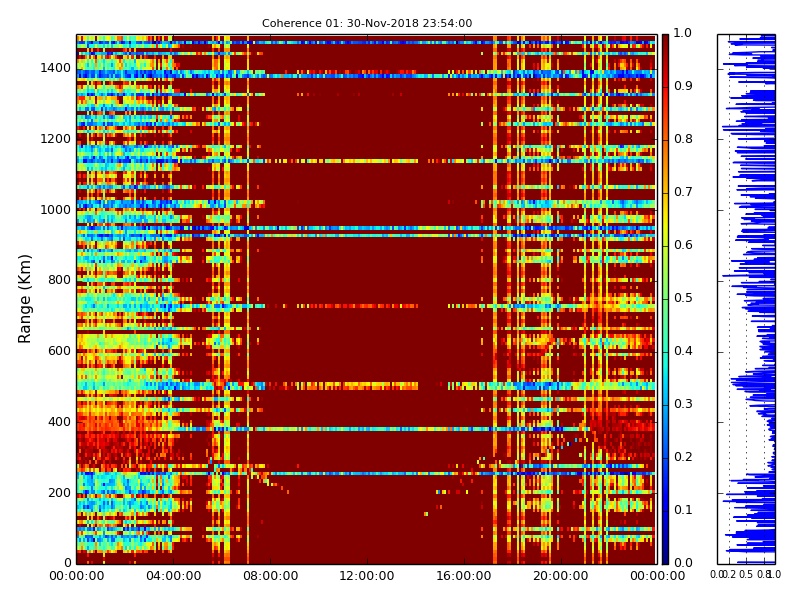Image resolution: width=800 pixels, height=600 pixels.
Task: Click the colorbar 0.1 tick label
Action: pyautogui.click(x=683, y=510)
